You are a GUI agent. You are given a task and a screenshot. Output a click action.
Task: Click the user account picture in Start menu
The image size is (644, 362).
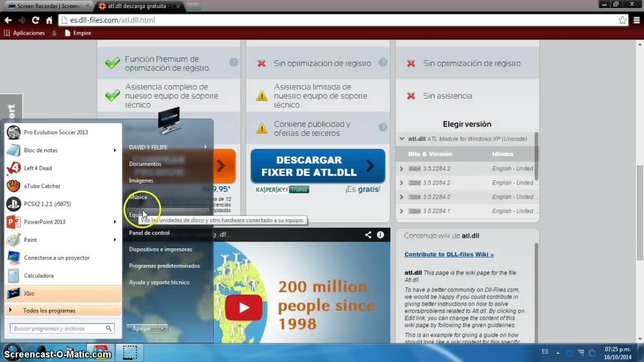point(169,121)
